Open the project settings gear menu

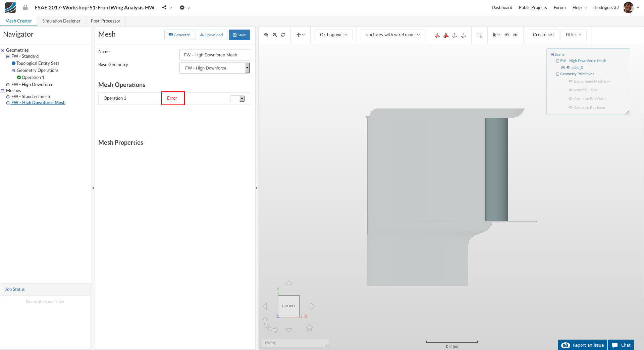184,7
